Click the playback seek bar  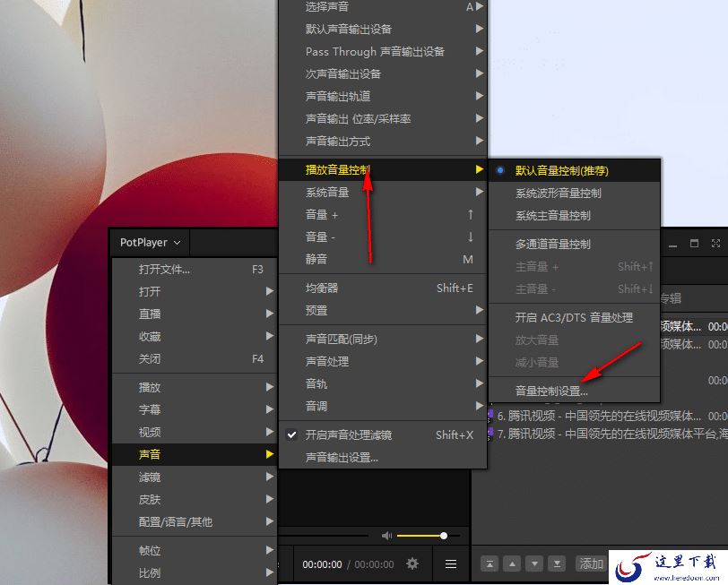click(x=323, y=536)
